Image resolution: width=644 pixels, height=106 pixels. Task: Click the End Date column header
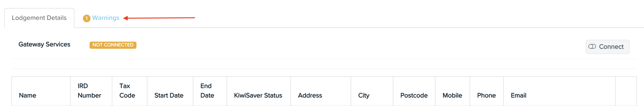point(210,91)
